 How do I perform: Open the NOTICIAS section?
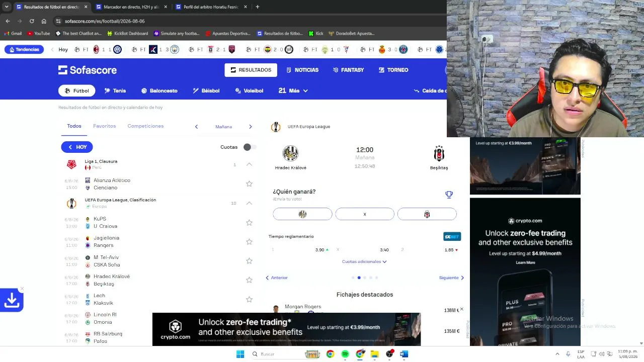[302, 70]
